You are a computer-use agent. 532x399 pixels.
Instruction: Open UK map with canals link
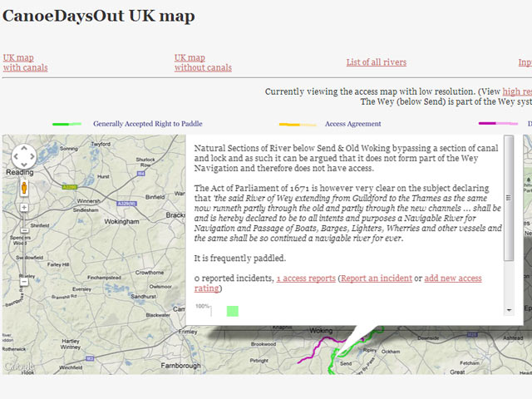coord(25,62)
